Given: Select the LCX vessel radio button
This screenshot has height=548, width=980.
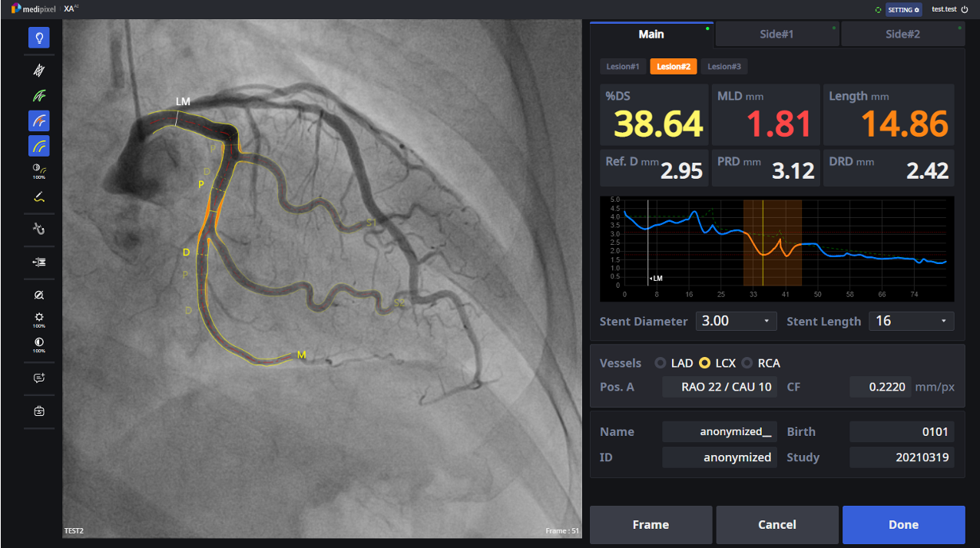Looking at the screenshot, I should (704, 363).
